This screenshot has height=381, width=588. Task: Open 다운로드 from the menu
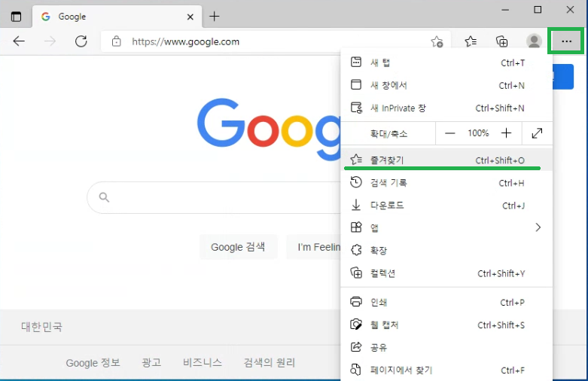click(446, 206)
